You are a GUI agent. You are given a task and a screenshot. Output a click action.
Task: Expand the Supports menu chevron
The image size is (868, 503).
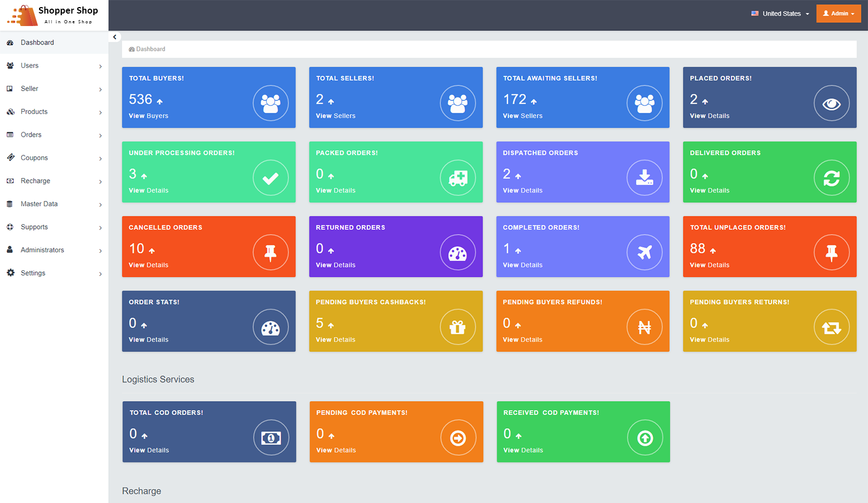[100, 227]
